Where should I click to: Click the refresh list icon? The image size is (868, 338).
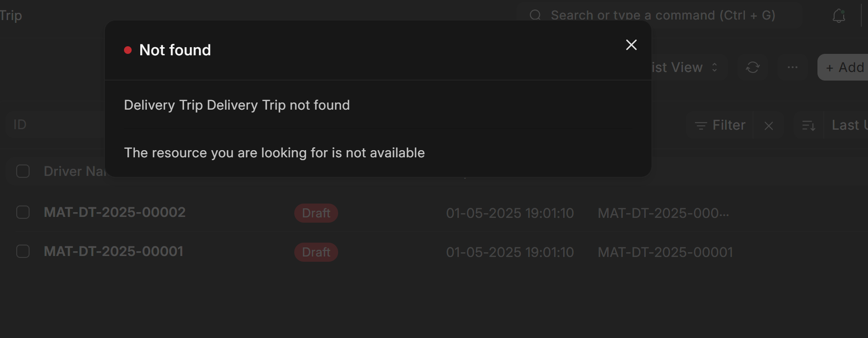[x=753, y=68]
